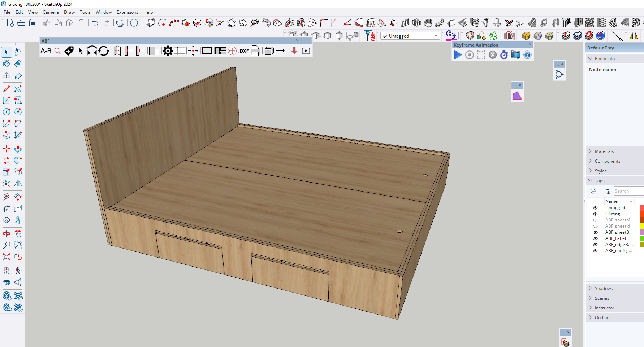Open the Extensions menu

127,12
